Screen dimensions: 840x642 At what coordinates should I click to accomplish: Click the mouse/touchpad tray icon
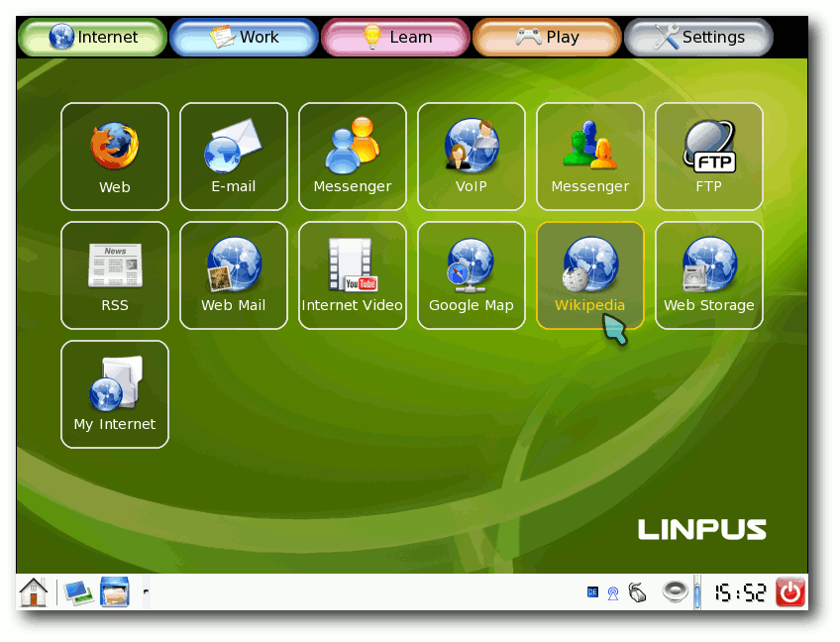point(637,592)
